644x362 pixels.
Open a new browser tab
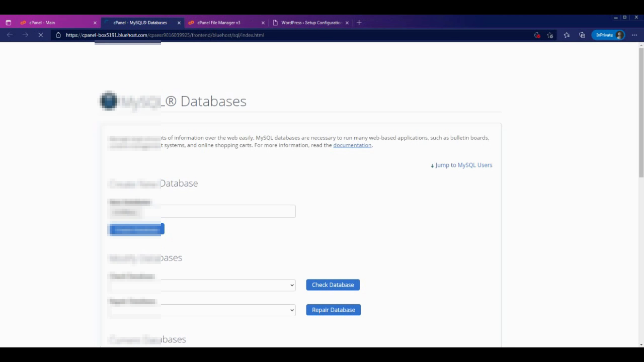pyautogui.click(x=359, y=23)
